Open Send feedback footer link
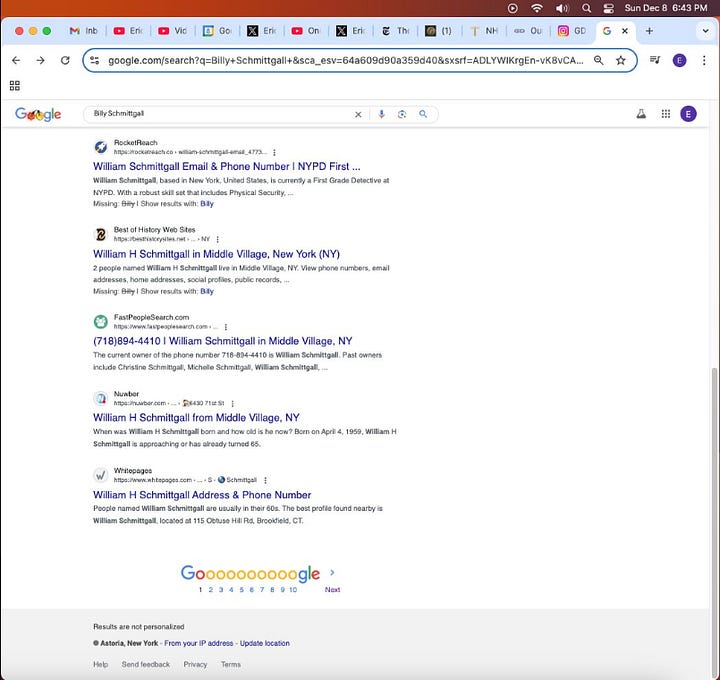Screen dimensions: 720x680 pyautogui.click(x=146, y=664)
